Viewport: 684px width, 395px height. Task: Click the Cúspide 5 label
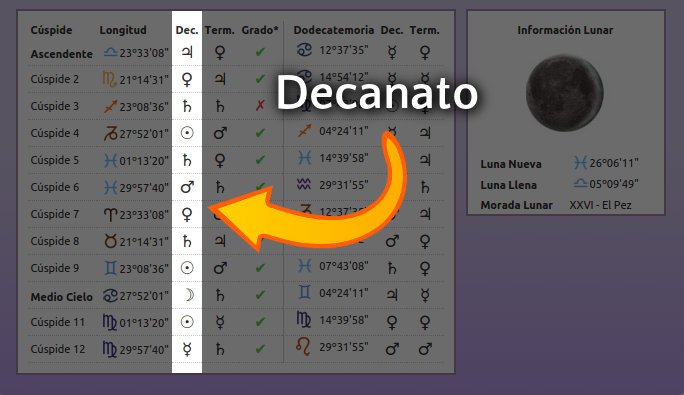point(55,160)
